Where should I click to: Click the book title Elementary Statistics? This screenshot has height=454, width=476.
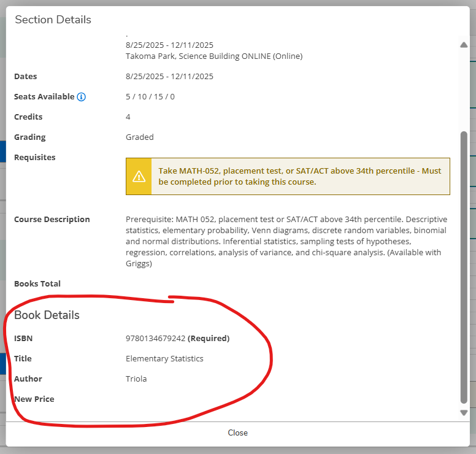coord(164,358)
